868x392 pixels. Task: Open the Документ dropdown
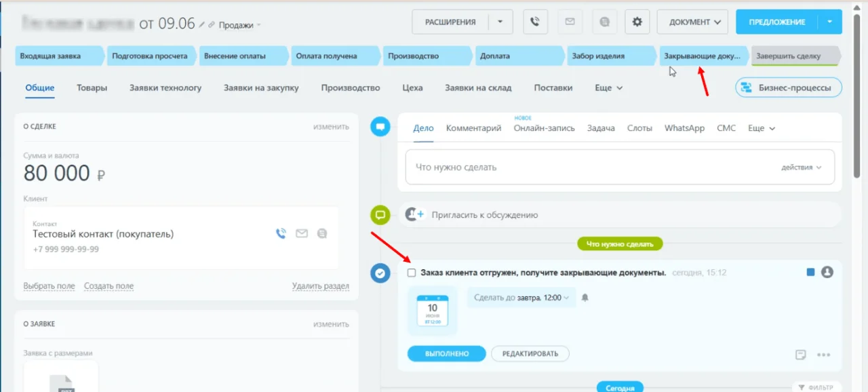tap(692, 22)
